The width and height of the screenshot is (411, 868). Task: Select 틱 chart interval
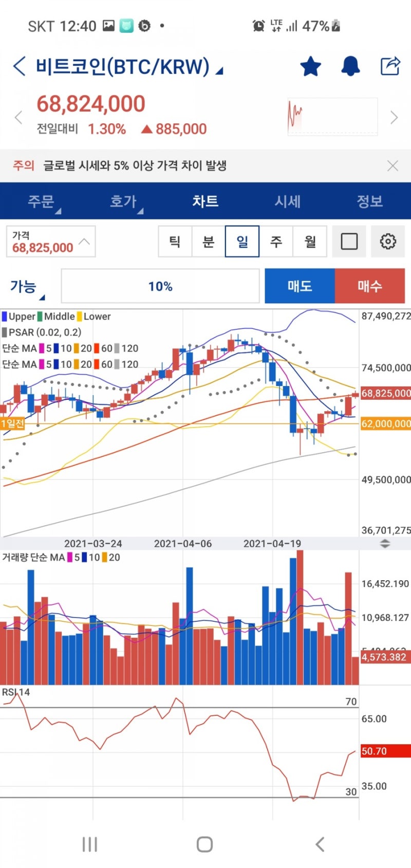175,241
